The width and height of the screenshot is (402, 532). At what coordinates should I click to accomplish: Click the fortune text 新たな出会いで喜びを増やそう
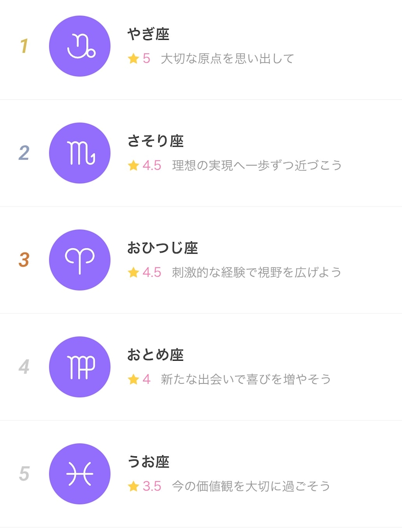246,380
